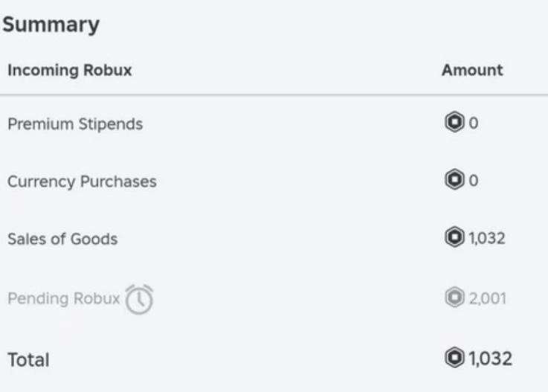
Task: Click the Robux icon in the Total row
Action: (x=454, y=357)
